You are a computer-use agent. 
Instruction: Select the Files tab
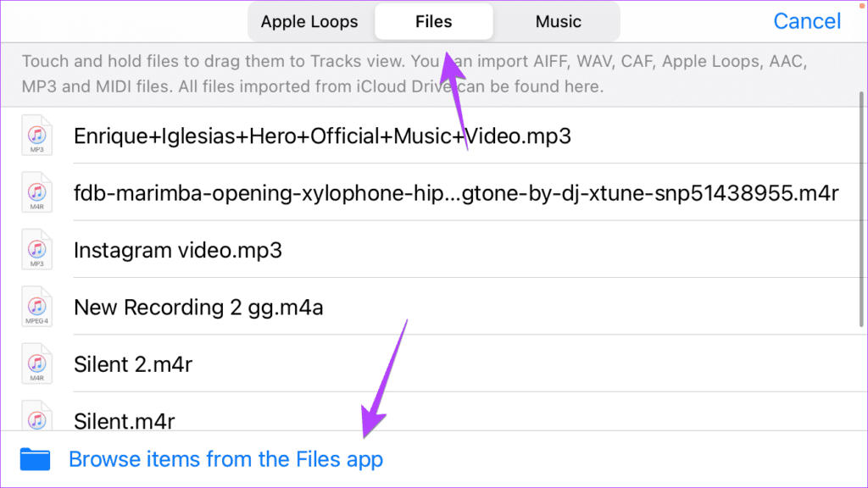(433, 21)
